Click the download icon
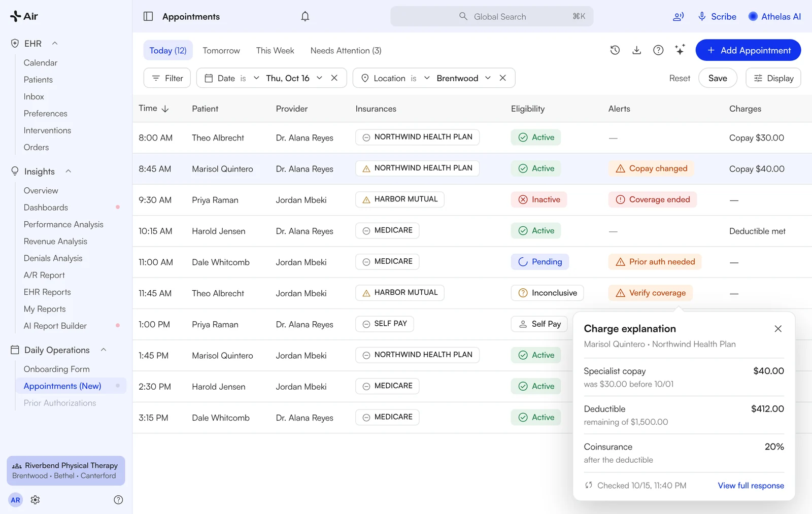Screen dimensions: 812x514 [636, 50]
